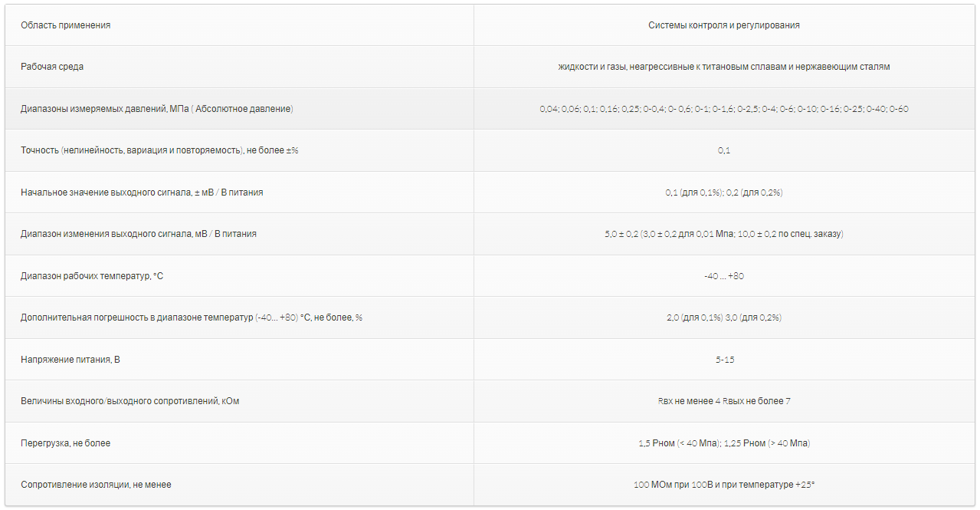
Task: Select "Начальное значение выходного сигнала" label
Action: (x=142, y=192)
